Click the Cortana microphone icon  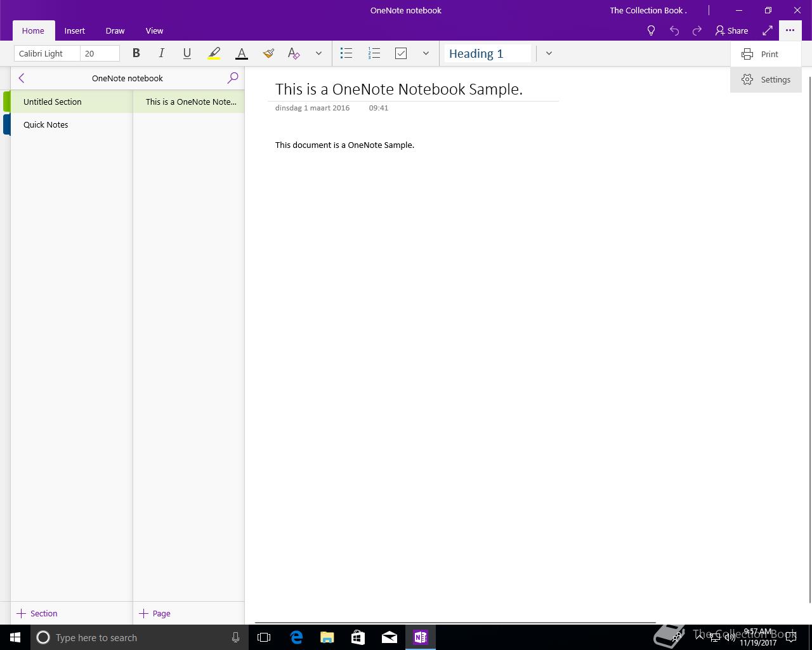point(235,637)
